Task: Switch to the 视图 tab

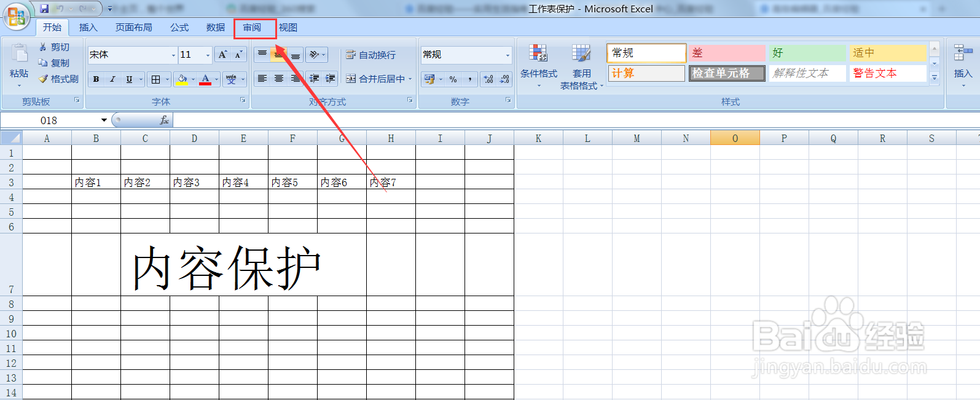Action: coord(288,27)
